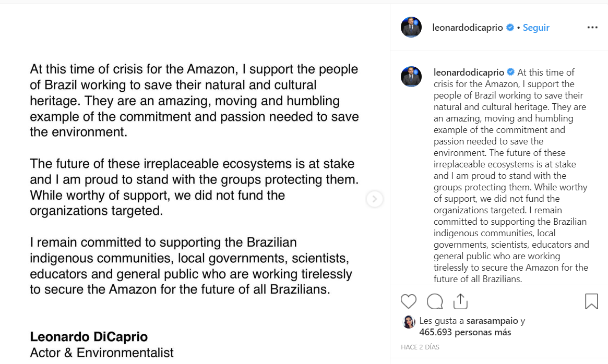The height and width of the screenshot is (364, 608).
Task: Click the share arrow icon
Action: pyautogui.click(x=460, y=301)
